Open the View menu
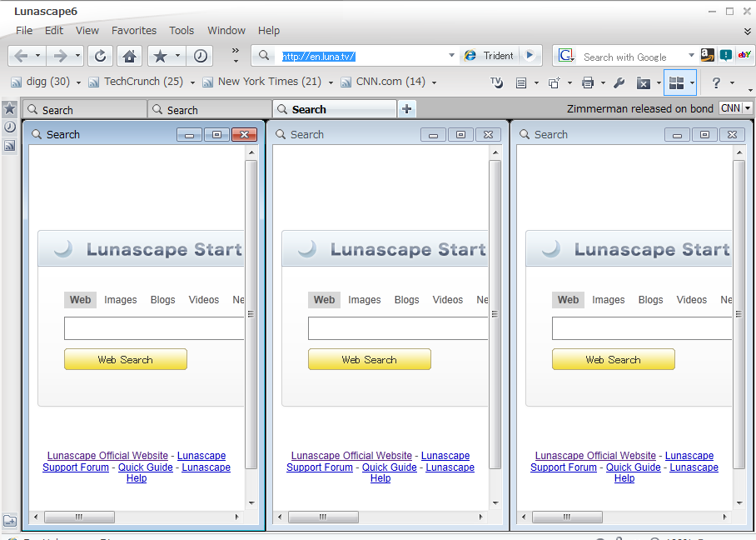 point(87,31)
